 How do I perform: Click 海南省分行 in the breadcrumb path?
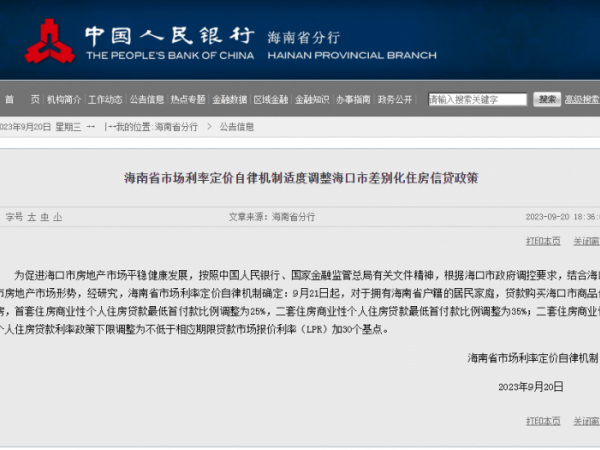coord(175,127)
